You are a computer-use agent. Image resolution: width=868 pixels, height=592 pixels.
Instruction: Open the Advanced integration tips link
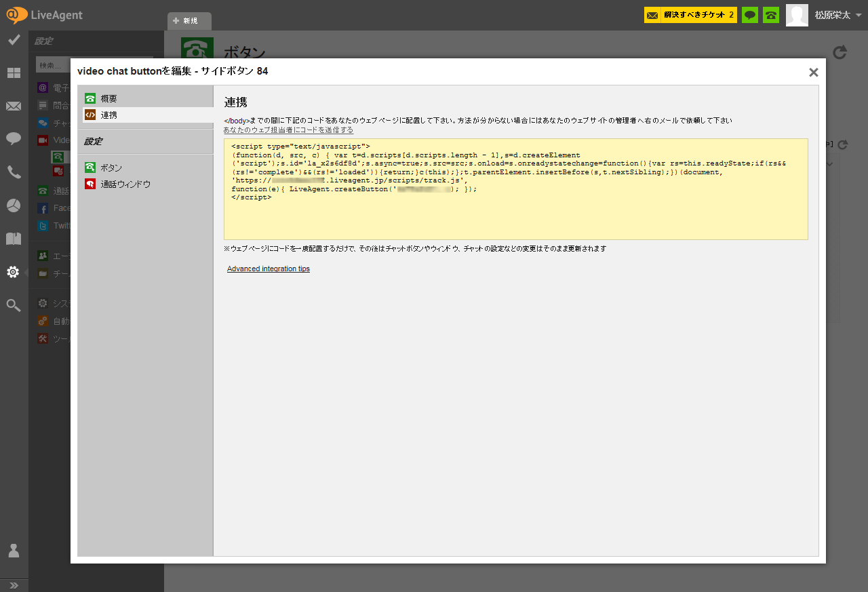click(269, 269)
